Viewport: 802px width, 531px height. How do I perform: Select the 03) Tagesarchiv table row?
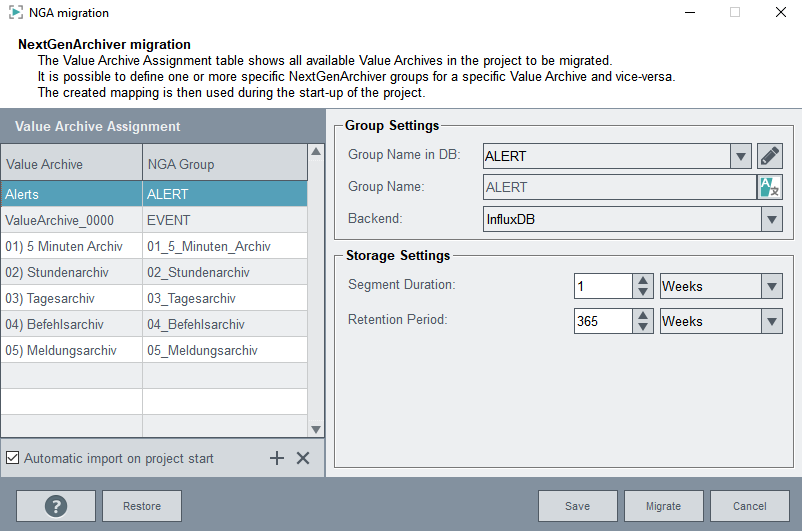coord(71,298)
